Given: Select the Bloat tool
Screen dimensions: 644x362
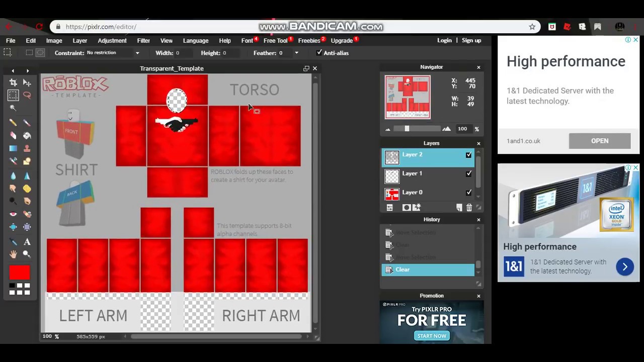Looking at the screenshot, I should (13, 227).
